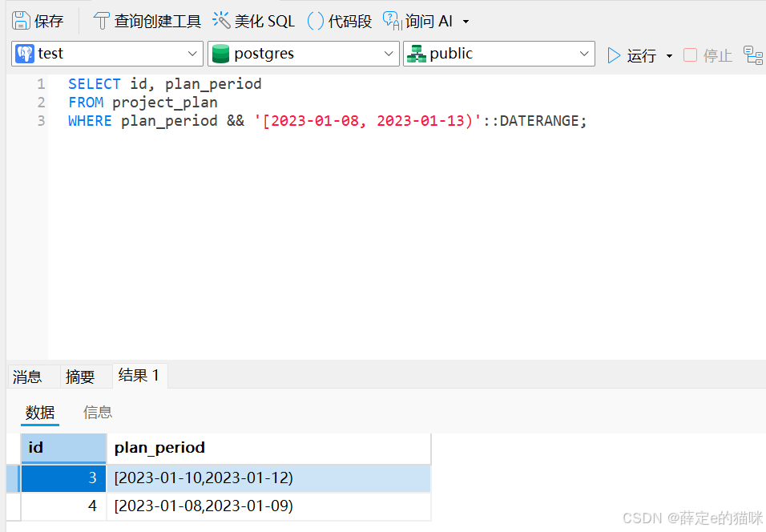766x532 pixels.
Task: Select the Info (信息) sub-tab
Action: coord(98,413)
